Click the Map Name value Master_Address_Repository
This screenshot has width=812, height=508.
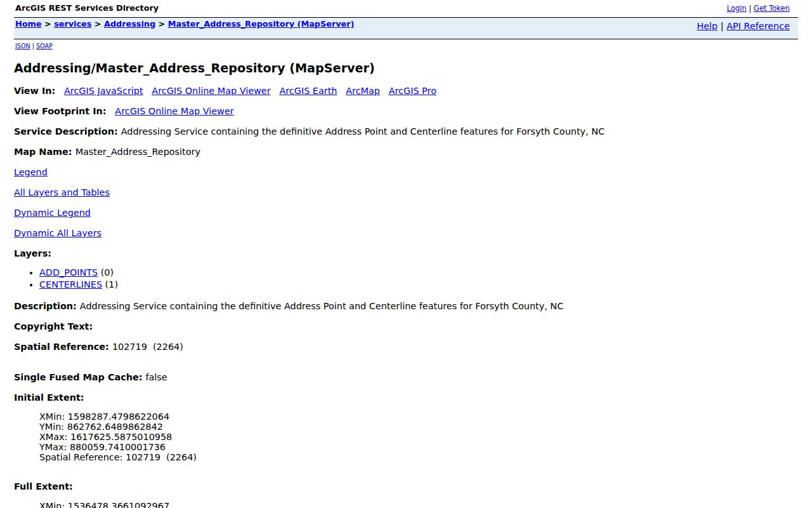click(138, 152)
